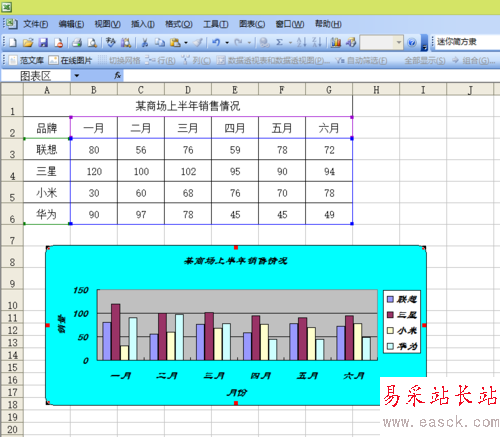The width and height of the screenshot is (500, 437).
Task: Click the 迷你簡方隶 font name box
Action: pos(467,42)
